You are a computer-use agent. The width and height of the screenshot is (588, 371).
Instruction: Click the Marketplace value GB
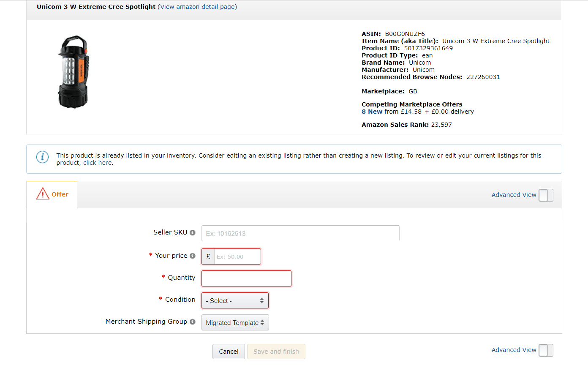tap(413, 91)
